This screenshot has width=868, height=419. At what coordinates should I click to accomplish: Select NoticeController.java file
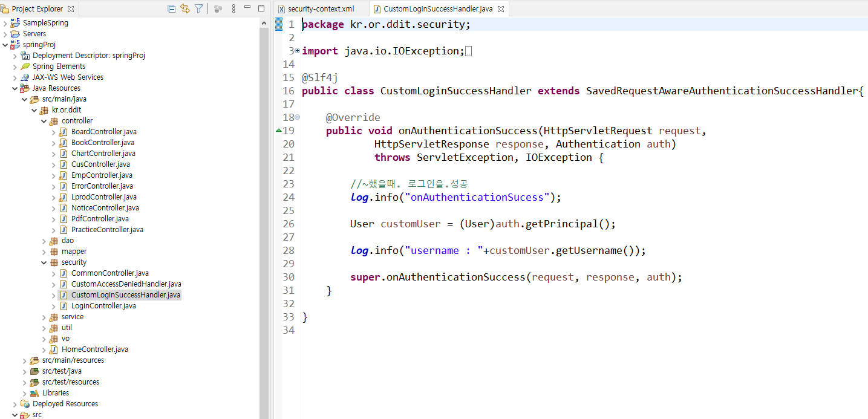point(105,208)
